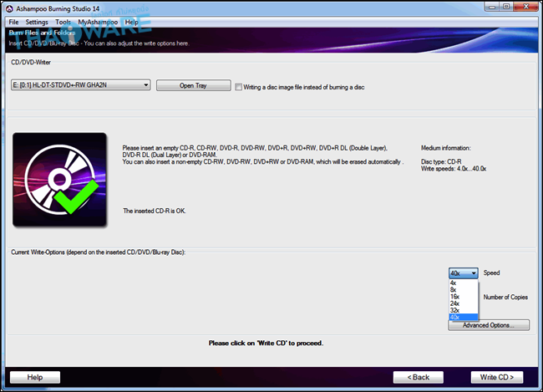
Task: Select 32x in the speed list
Action: [x=464, y=310]
